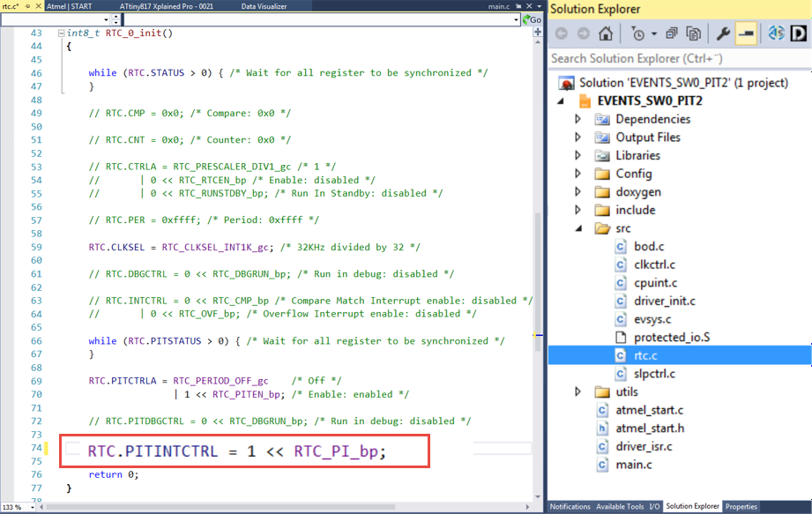This screenshot has height=514, width=812.
Task: Select the Libraries folder icon
Action: click(x=602, y=156)
